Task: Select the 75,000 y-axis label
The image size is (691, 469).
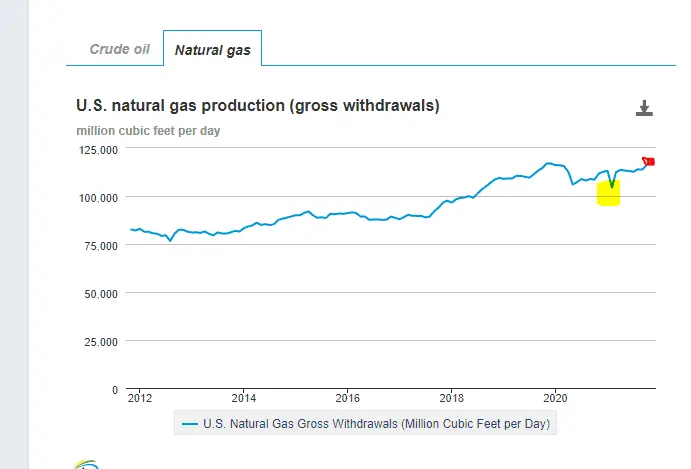Action: click(101, 245)
